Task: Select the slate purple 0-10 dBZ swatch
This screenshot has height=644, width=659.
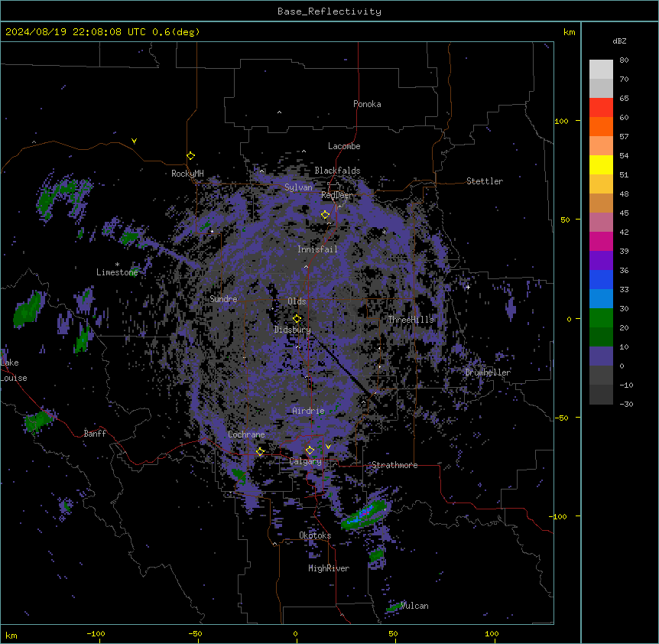Action: pyautogui.click(x=601, y=356)
